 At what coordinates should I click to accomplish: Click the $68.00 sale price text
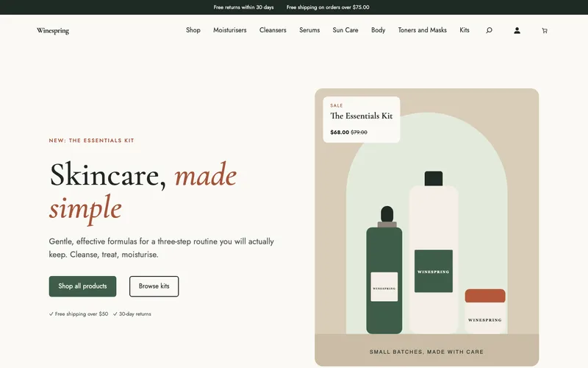[x=340, y=132]
